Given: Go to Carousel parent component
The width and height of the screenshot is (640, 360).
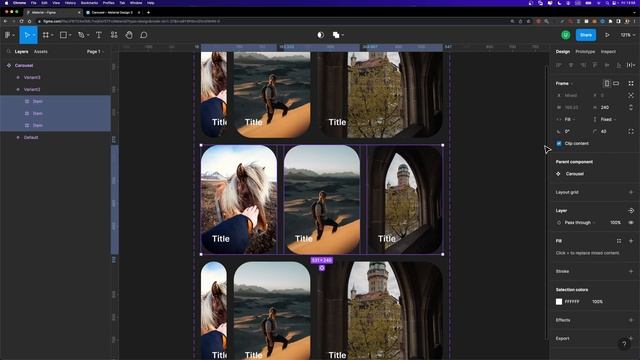Looking at the screenshot, I should 575,174.
